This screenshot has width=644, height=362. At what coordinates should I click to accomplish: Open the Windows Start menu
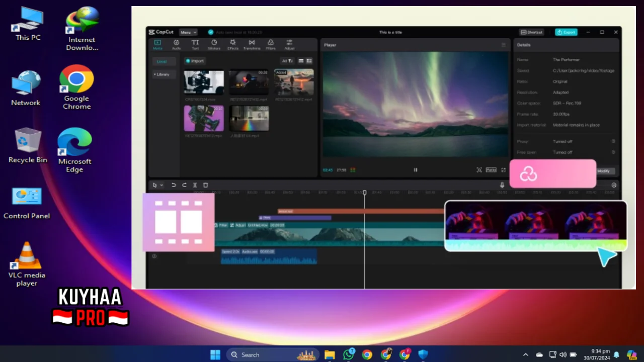pos(215,354)
